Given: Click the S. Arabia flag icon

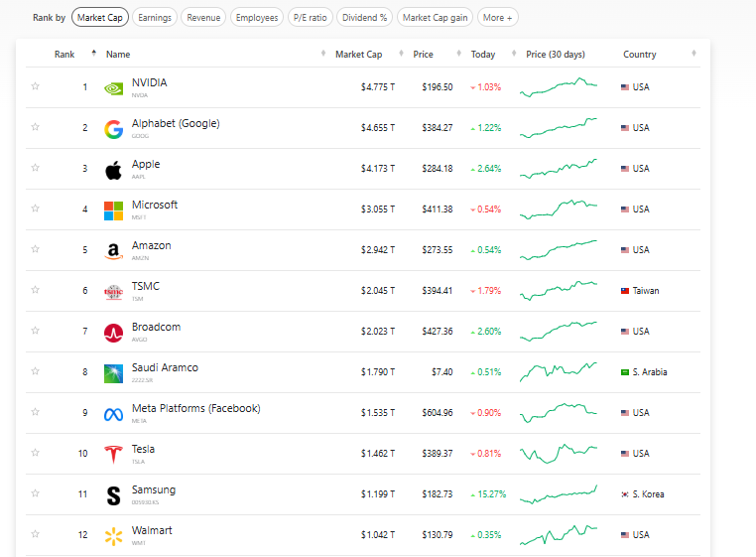Looking at the screenshot, I should (625, 372).
